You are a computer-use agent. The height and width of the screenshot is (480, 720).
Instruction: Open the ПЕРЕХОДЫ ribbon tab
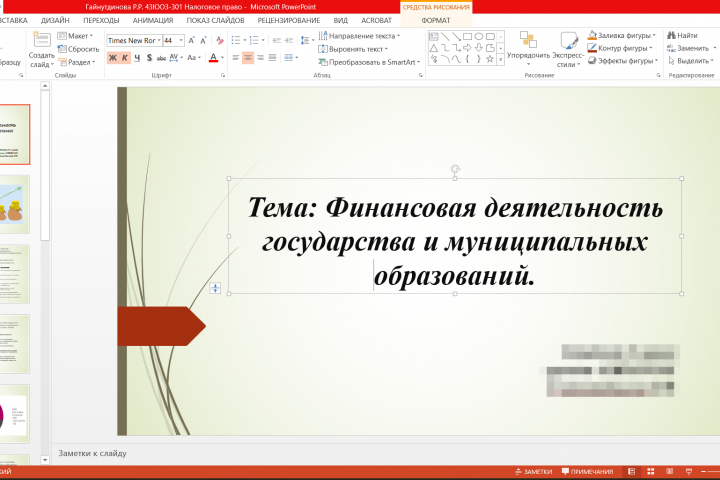pyautogui.click(x=101, y=21)
